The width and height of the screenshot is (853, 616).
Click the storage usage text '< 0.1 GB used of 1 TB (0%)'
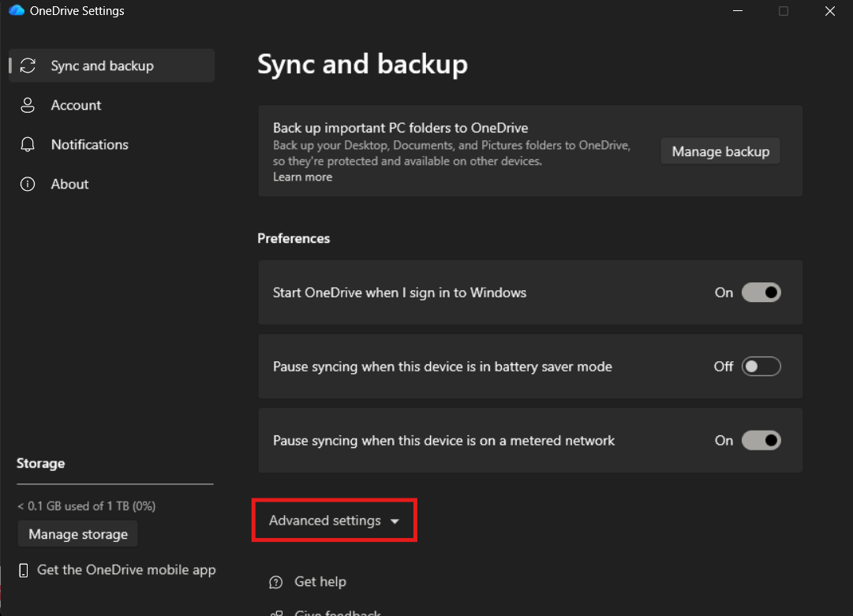coord(87,506)
